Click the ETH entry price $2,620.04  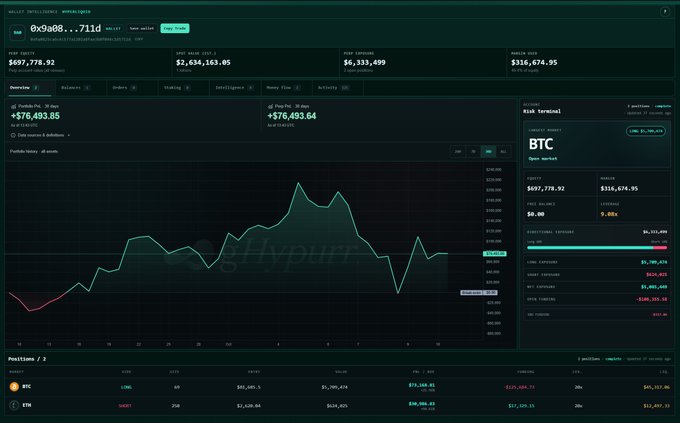[248, 406]
